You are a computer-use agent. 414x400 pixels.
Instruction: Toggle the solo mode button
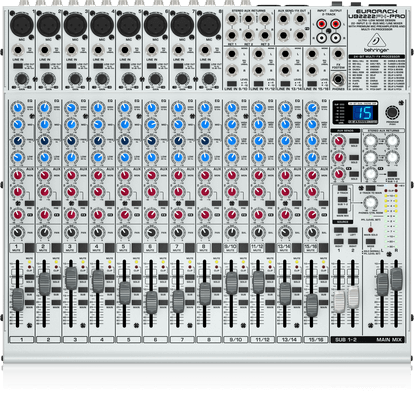pos(370,242)
